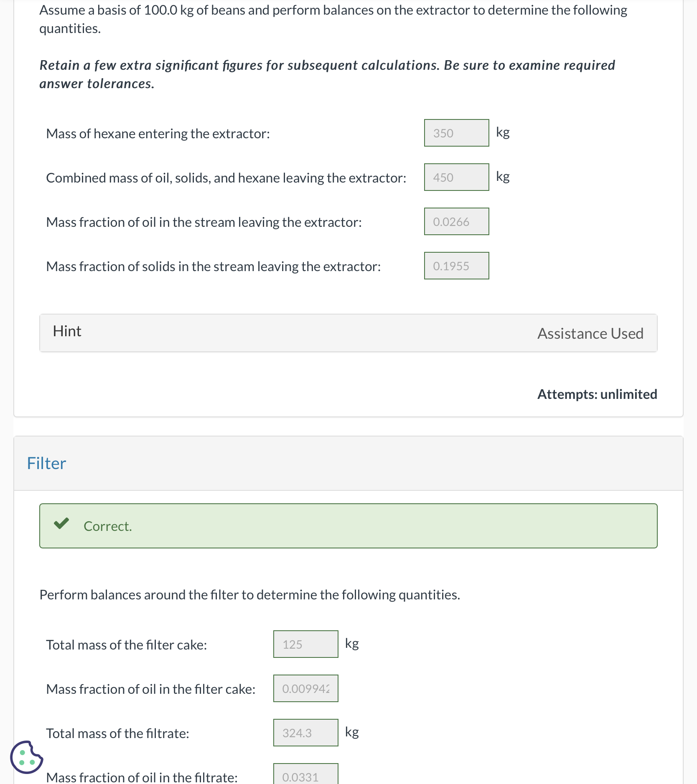Click the Mass of hexane entering the extractor label
This screenshot has height=784, width=697.
click(158, 134)
